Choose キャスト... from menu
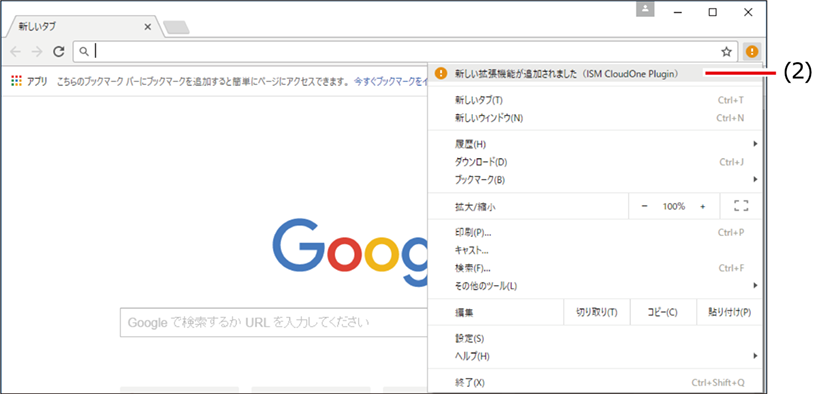 (x=595, y=251)
